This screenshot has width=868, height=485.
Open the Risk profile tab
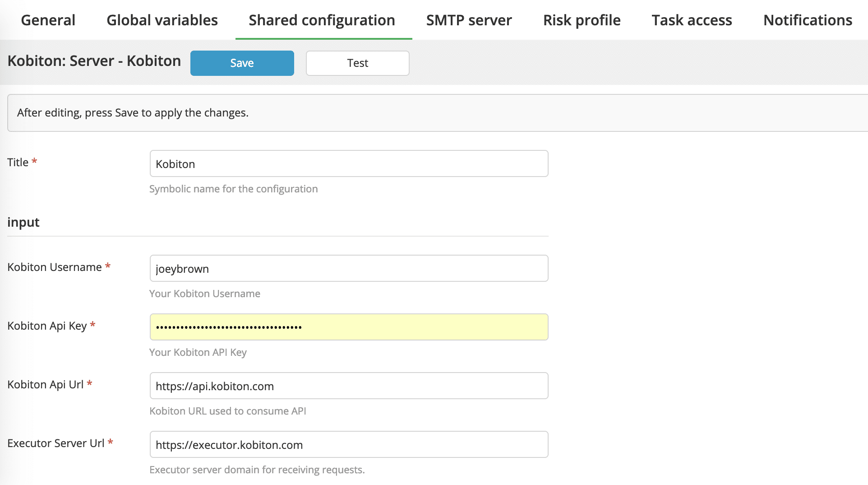pyautogui.click(x=582, y=20)
